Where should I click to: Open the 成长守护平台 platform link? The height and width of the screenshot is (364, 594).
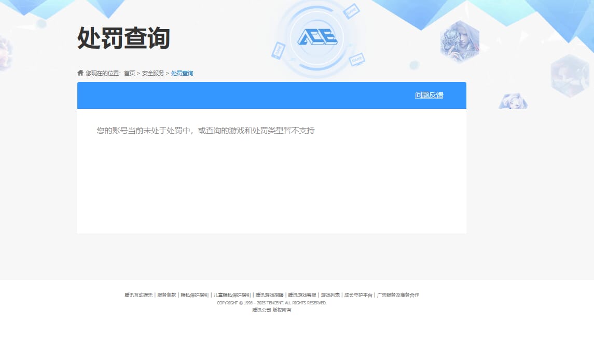358,294
